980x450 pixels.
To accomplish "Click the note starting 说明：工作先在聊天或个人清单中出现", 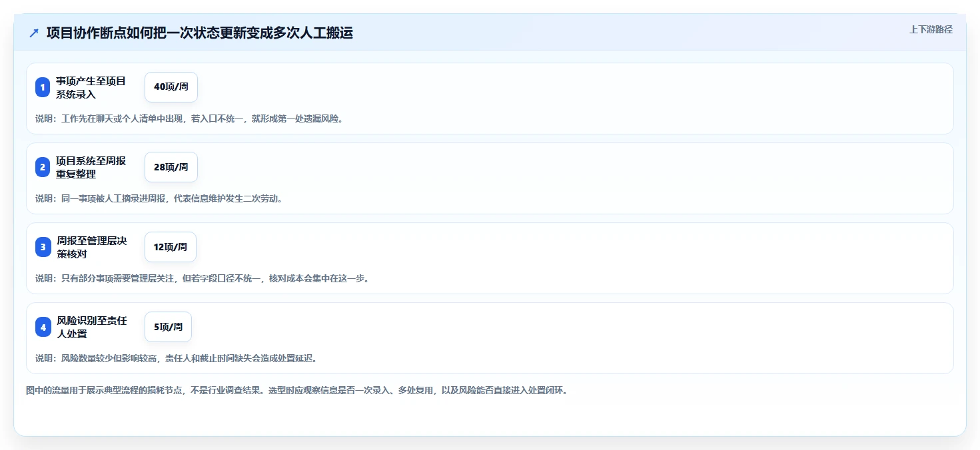I will point(189,118).
